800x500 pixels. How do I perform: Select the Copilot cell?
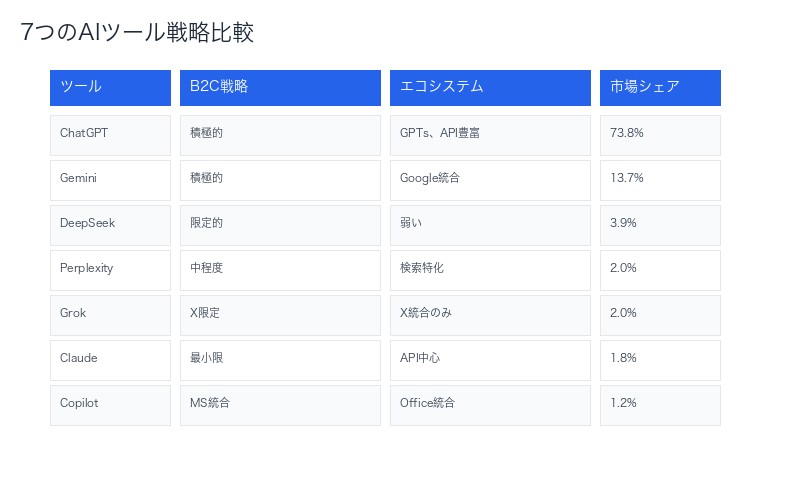(x=110, y=403)
